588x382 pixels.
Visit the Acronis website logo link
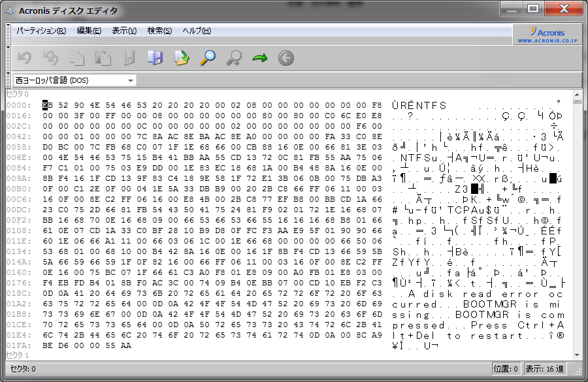(547, 35)
